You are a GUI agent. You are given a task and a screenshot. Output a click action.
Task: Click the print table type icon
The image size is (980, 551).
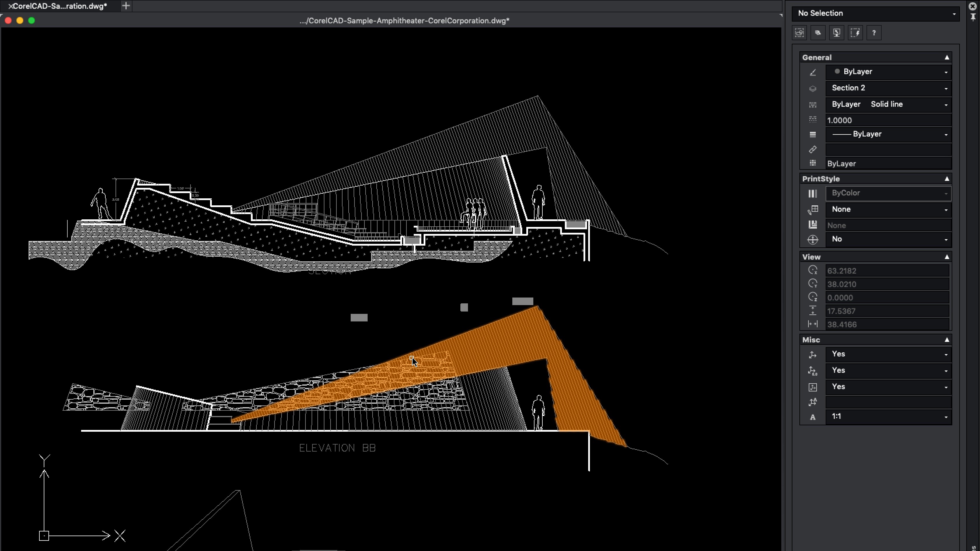[813, 225]
